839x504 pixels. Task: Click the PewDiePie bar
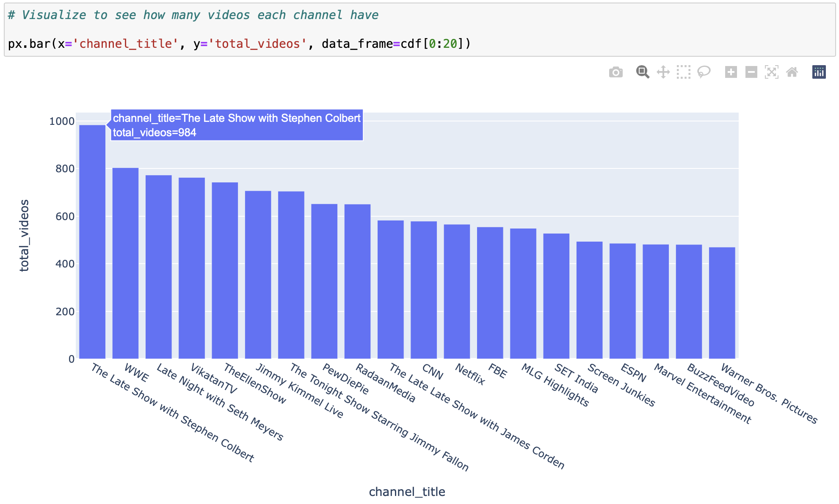(324, 281)
